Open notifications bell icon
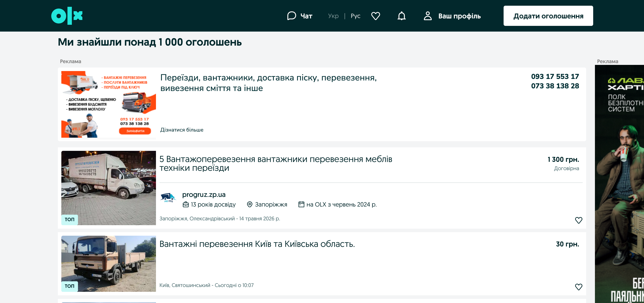The height and width of the screenshot is (303, 644). (402, 16)
